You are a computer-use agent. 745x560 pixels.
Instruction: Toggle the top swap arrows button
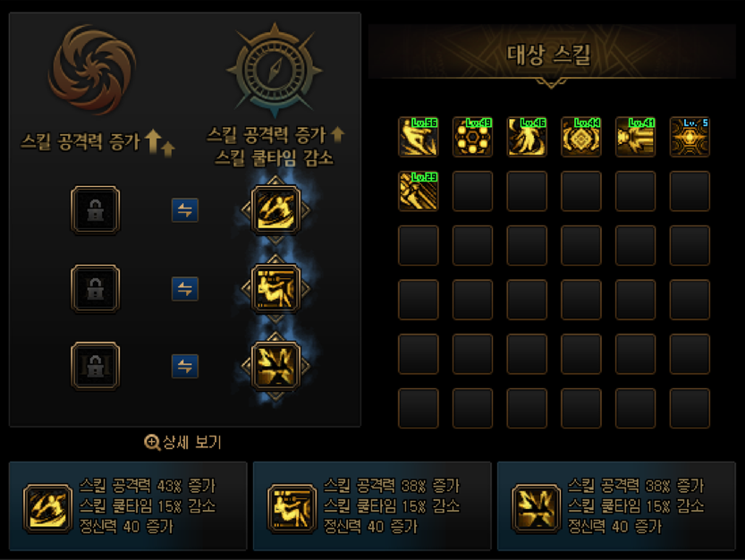point(185,210)
